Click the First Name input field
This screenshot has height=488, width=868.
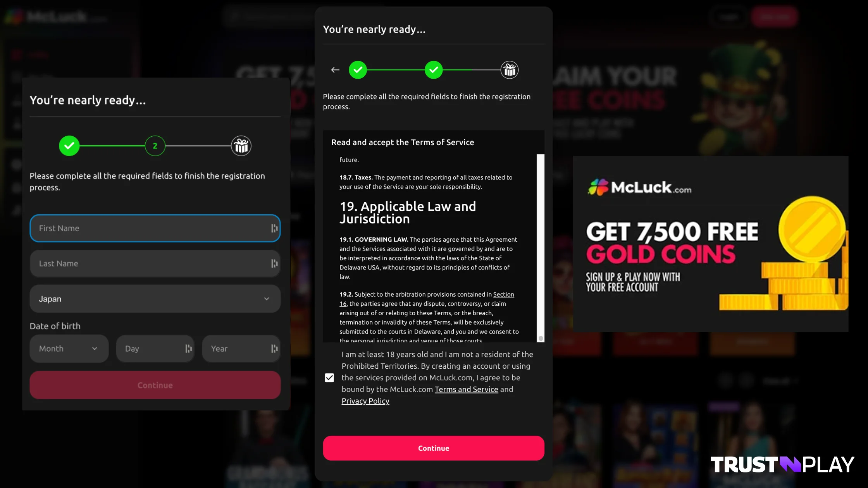[x=155, y=228]
